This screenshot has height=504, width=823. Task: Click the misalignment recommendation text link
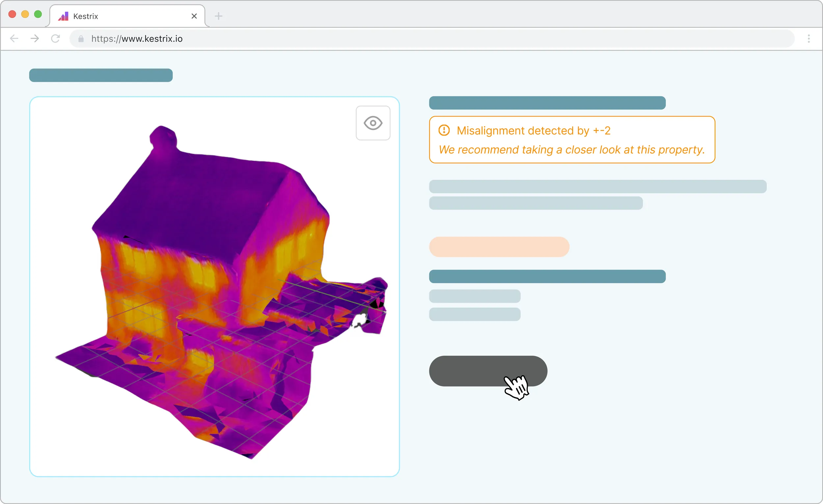[571, 150]
